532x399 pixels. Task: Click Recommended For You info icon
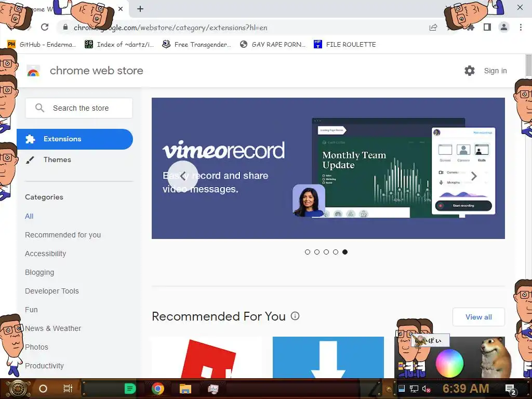[x=295, y=316]
